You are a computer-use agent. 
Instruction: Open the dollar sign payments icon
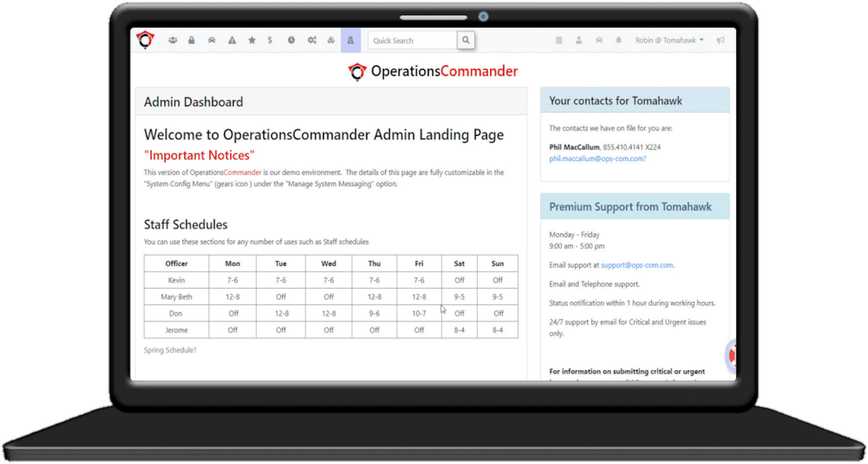(270, 40)
